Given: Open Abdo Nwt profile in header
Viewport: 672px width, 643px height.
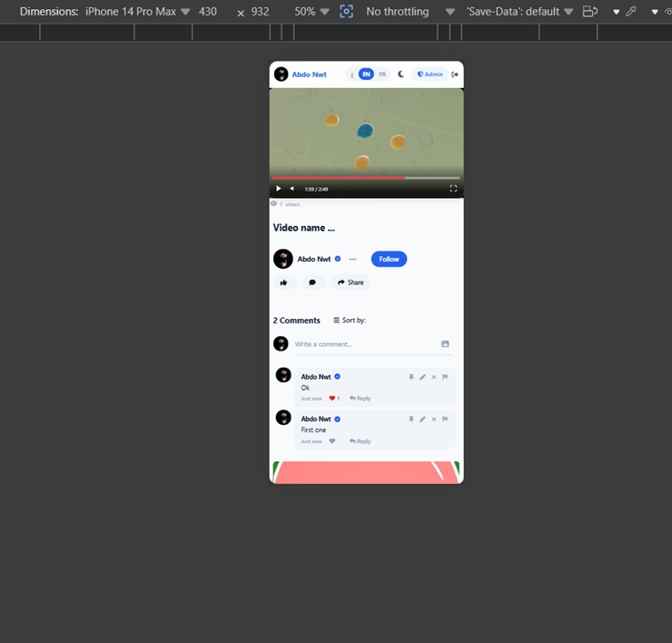Looking at the screenshot, I should 309,74.
